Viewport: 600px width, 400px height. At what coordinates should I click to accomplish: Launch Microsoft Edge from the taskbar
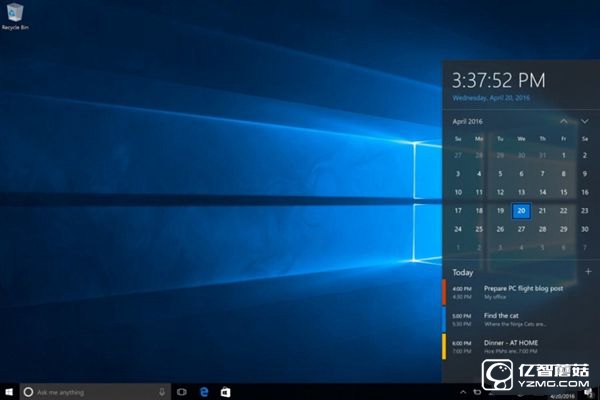[204, 392]
